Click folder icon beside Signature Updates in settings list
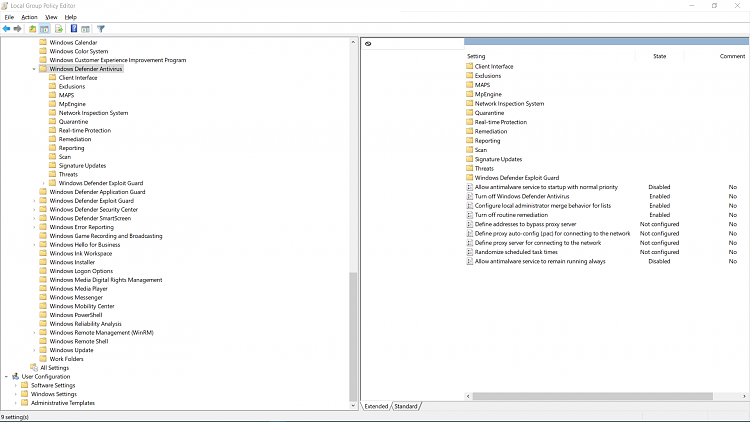 coord(470,159)
